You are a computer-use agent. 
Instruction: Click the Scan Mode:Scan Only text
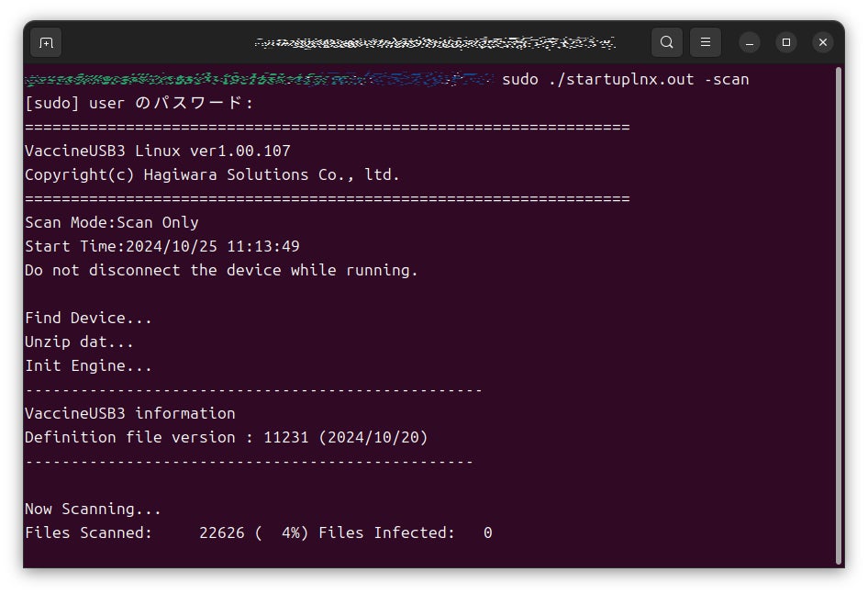coord(111,222)
